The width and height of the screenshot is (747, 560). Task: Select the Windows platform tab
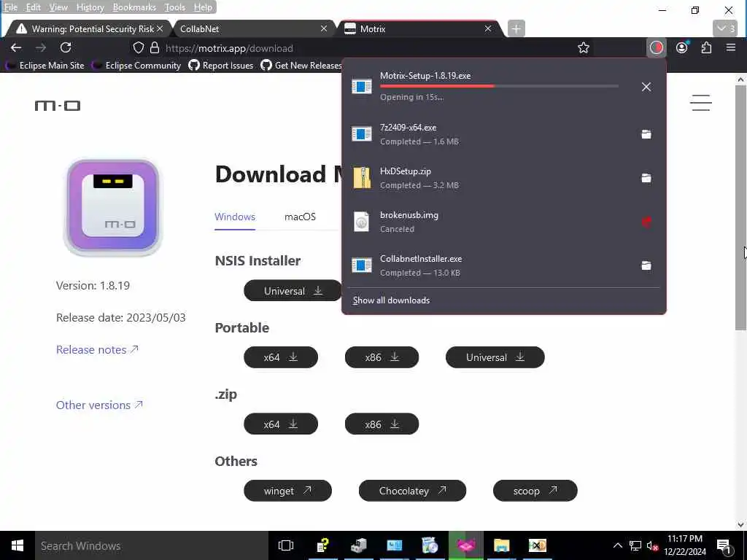coord(235,217)
